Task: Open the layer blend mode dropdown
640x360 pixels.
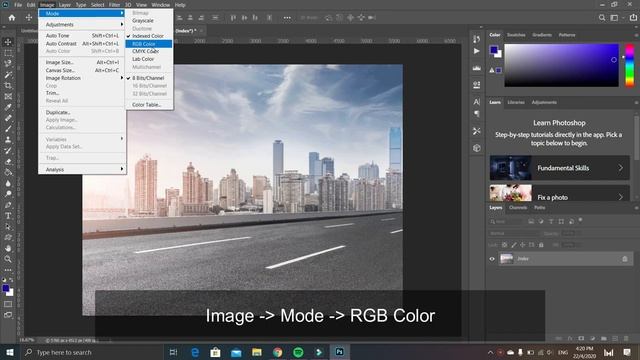Action: coord(513,233)
